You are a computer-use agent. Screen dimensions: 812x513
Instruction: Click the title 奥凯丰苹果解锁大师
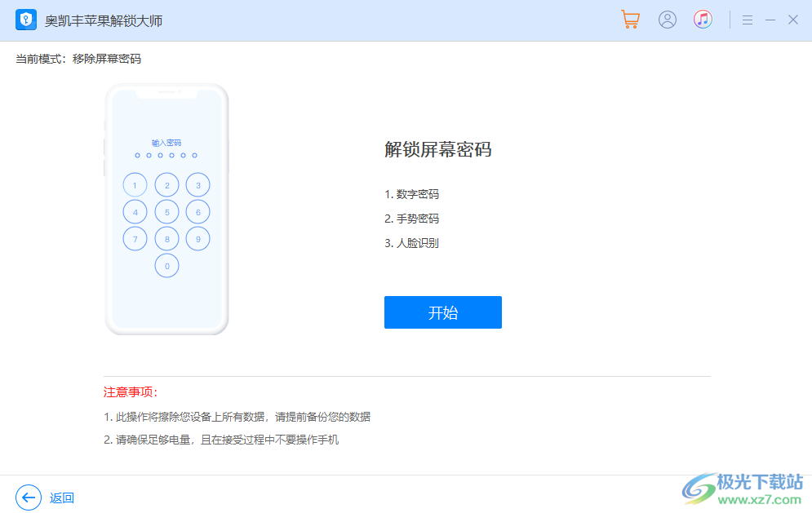tap(104, 20)
